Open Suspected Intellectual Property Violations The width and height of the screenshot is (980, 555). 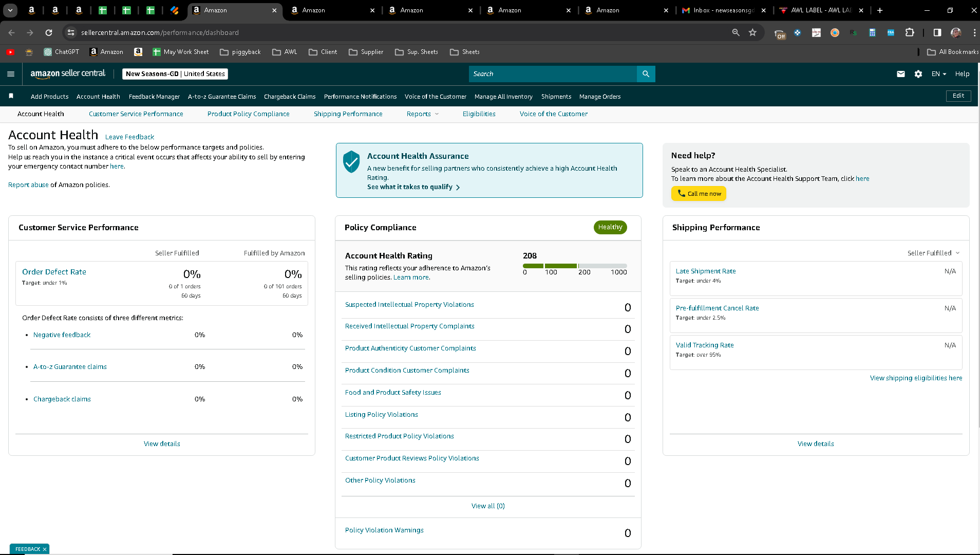pos(409,305)
